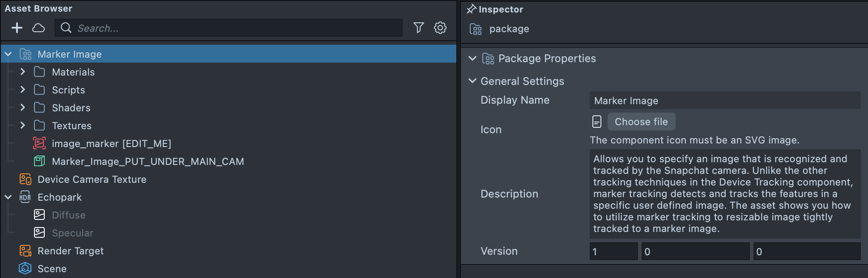Screen dimensions: 868x278
Task: Click the major Version number field
Action: point(613,252)
